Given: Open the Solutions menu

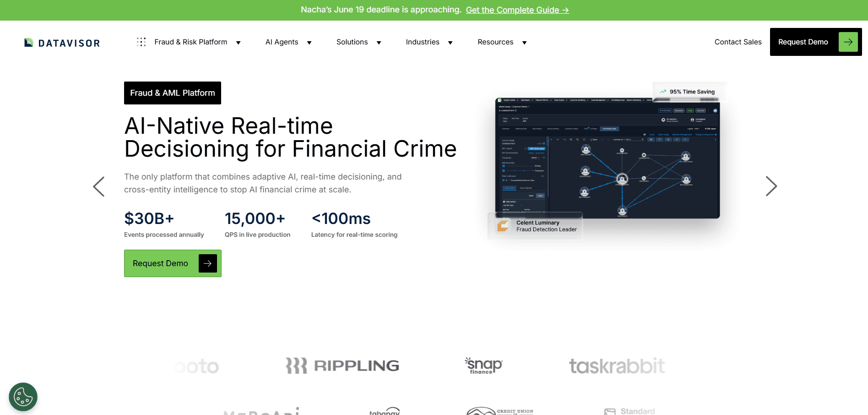Looking at the screenshot, I should coord(352,42).
